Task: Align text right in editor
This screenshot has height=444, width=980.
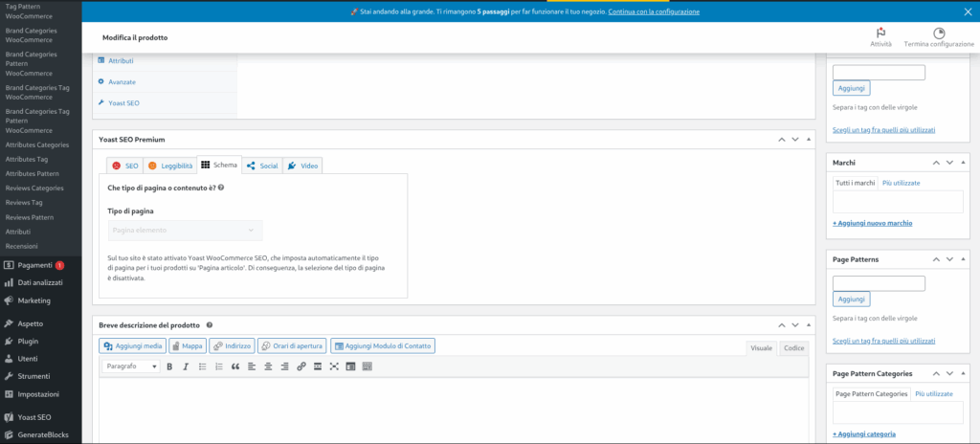Action: (x=284, y=367)
